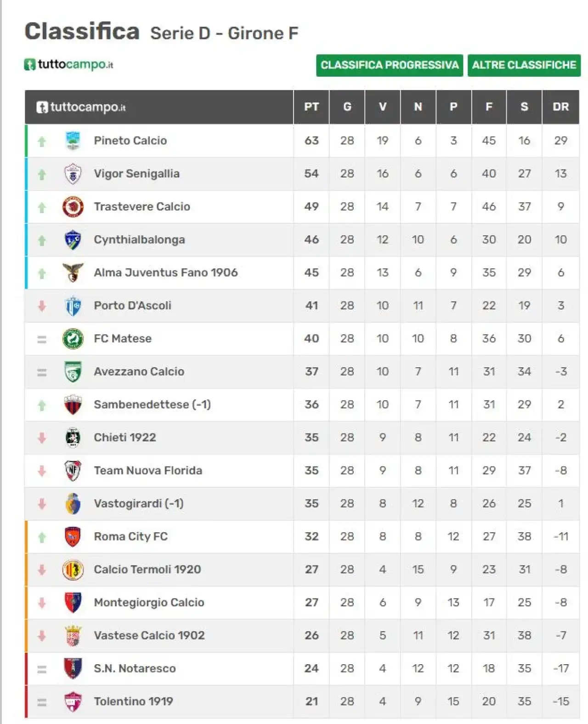Click the tuttocampo.it logo under the title
Screen dimensions: 588x724
[68, 64]
